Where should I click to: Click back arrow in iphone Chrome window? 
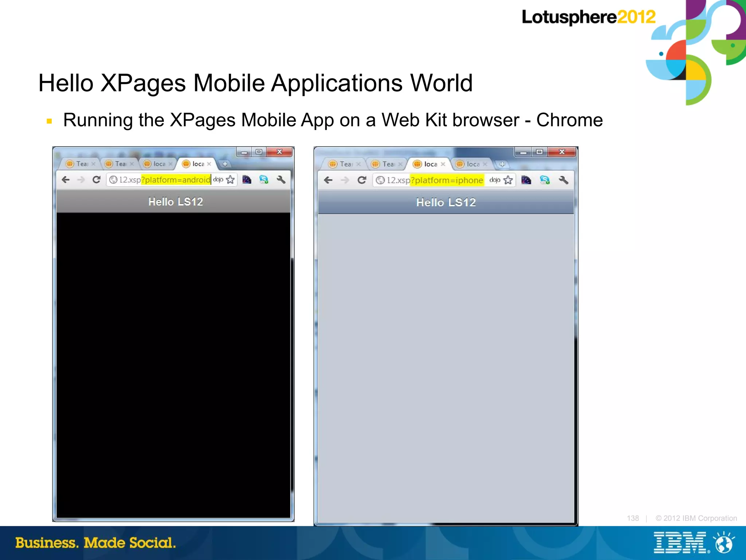coord(328,180)
